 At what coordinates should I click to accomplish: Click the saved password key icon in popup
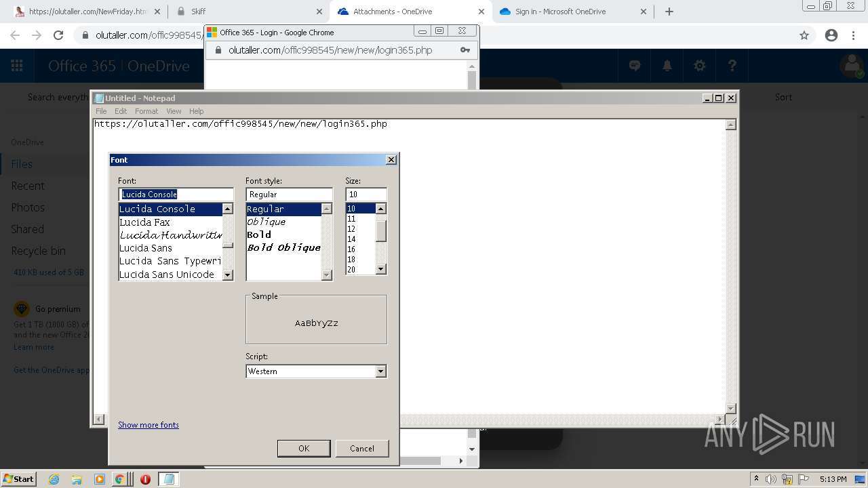[x=465, y=50]
